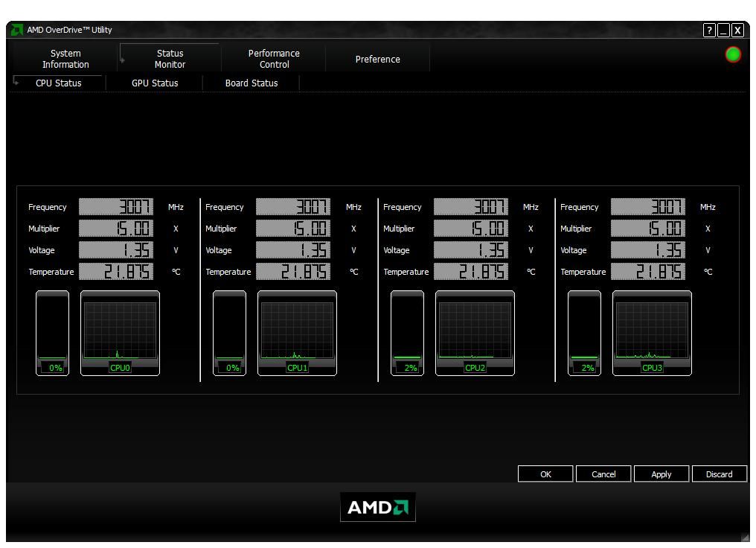Cancel out of the utility
Image resolution: width=756 pixels, height=548 pixels.
pyautogui.click(x=603, y=474)
